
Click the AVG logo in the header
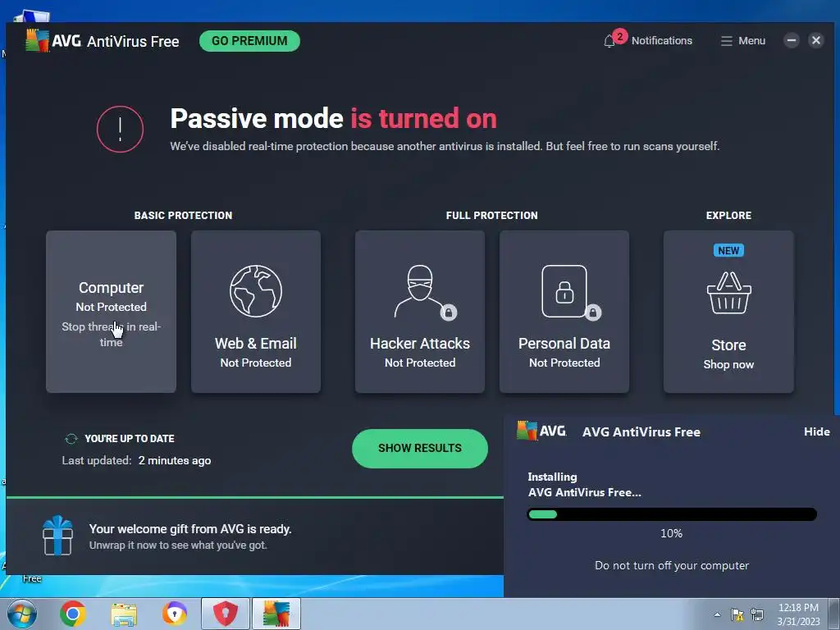coord(52,41)
